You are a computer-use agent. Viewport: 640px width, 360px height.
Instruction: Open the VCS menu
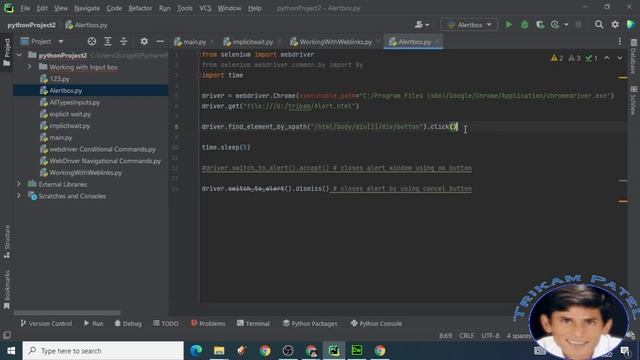[x=205, y=8]
